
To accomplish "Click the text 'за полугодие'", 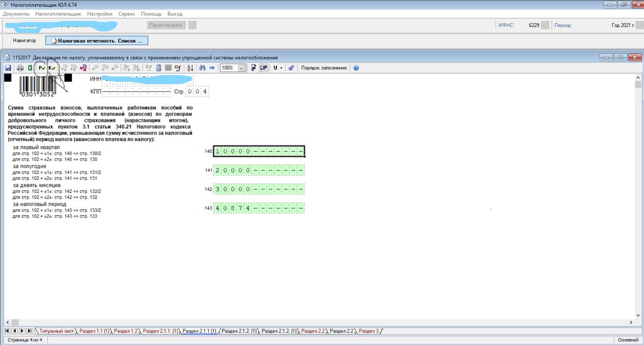I will pyautogui.click(x=30, y=166).
